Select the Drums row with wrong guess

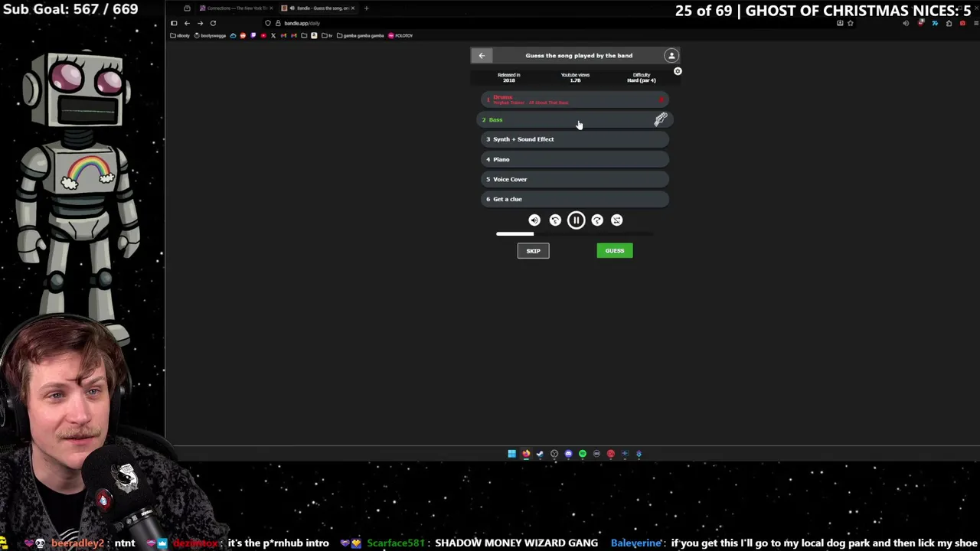pyautogui.click(x=575, y=99)
